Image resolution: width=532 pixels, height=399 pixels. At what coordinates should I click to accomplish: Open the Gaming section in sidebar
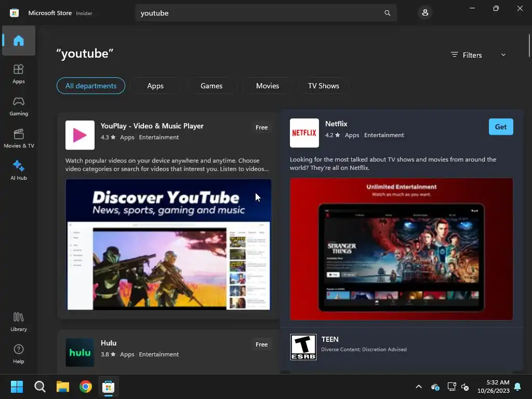[x=19, y=106]
